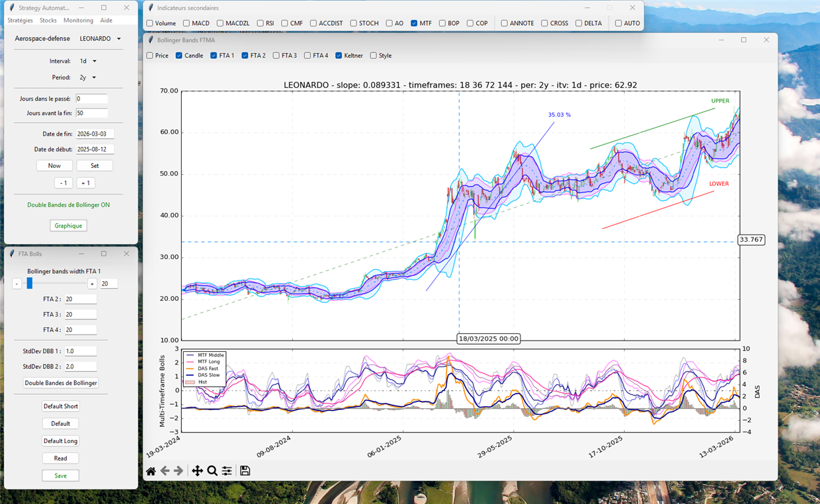Go forward to next chart view
The height and width of the screenshot is (504, 820).
tap(179, 471)
